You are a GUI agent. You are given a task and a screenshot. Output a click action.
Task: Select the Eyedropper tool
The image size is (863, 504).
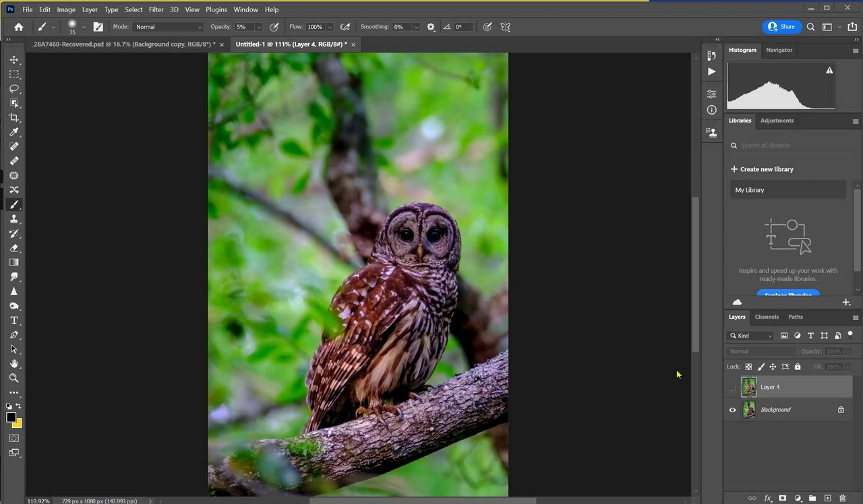[13, 132]
